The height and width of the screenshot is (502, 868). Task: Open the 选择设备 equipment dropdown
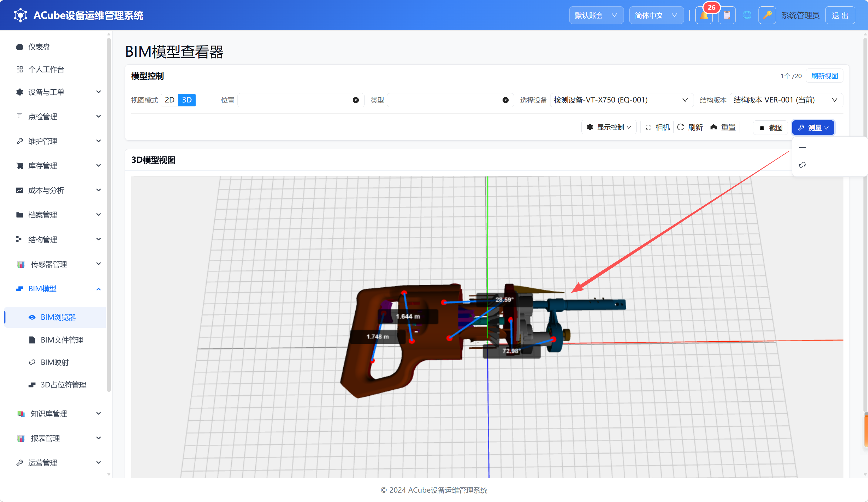tap(621, 100)
